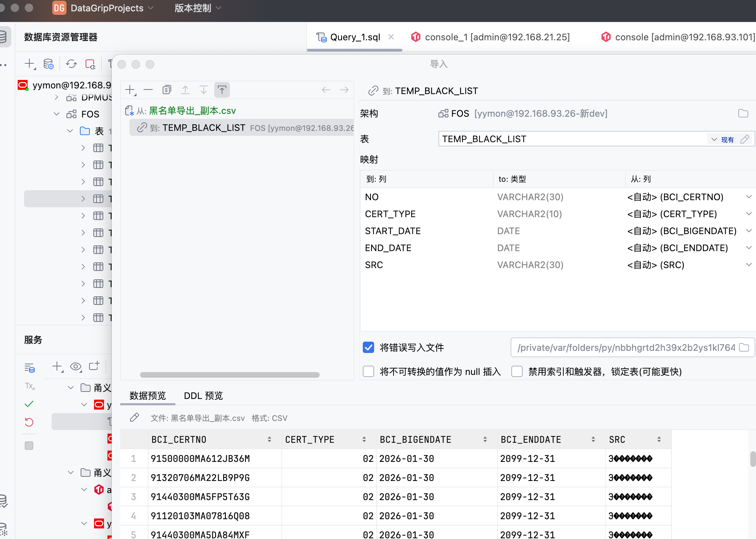Open the TEMP_BLACK_LIST table dropdown

coord(714,139)
